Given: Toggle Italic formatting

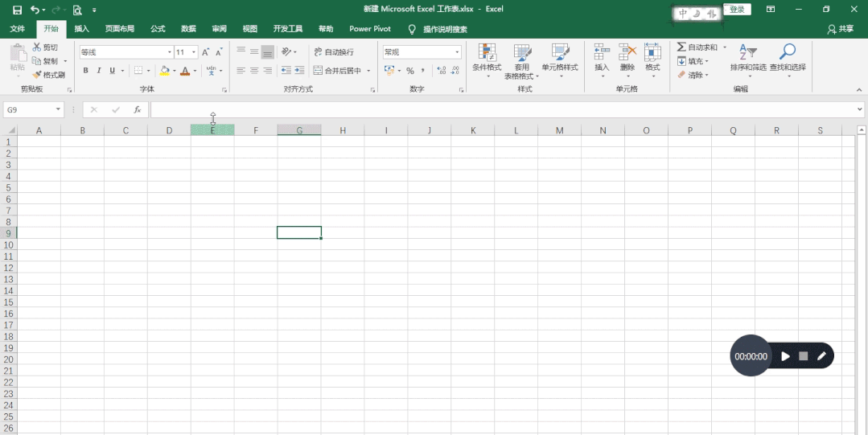Looking at the screenshot, I should (x=99, y=70).
